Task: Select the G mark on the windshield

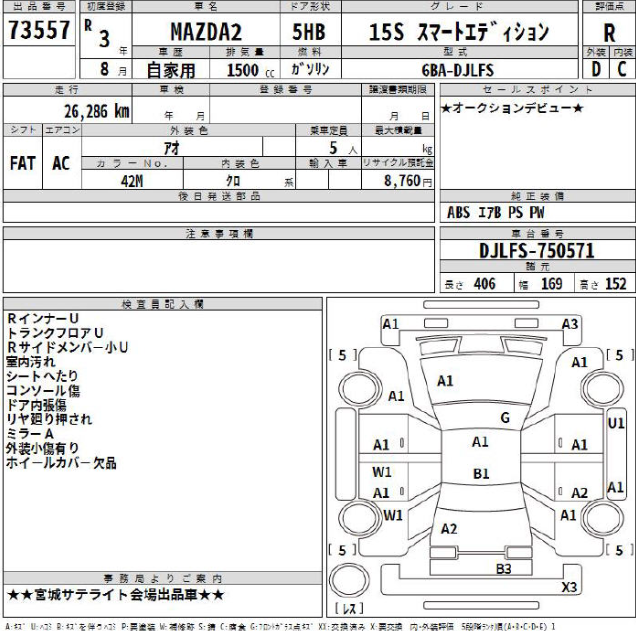Action: [505, 417]
